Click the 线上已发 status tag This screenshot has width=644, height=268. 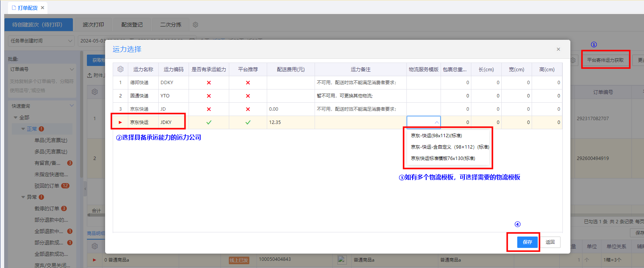point(239,260)
